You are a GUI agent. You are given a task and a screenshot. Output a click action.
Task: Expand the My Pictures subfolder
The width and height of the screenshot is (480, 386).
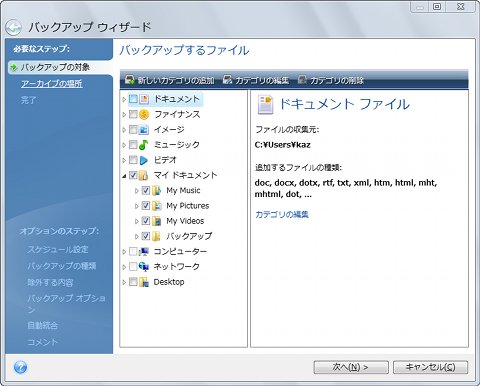(137, 206)
